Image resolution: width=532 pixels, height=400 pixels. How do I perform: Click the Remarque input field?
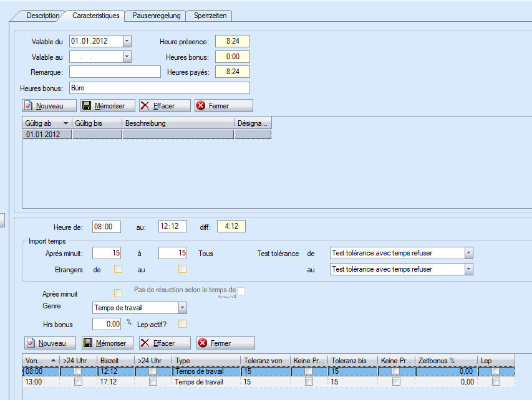pos(115,72)
